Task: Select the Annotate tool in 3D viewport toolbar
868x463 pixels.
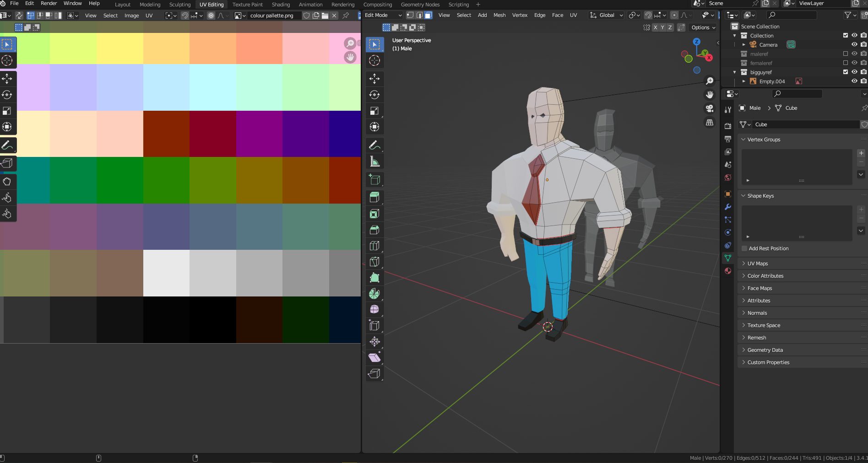Action: pyautogui.click(x=374, y=145)
